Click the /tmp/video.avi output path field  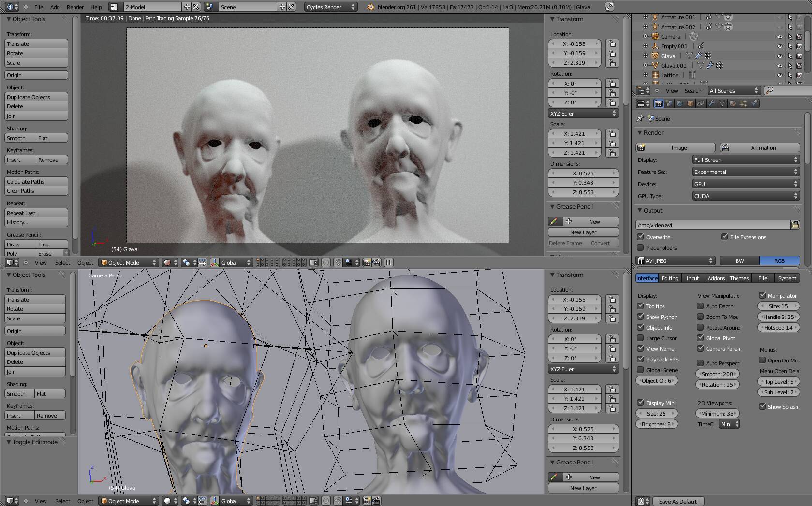click(x=712, y=225)
